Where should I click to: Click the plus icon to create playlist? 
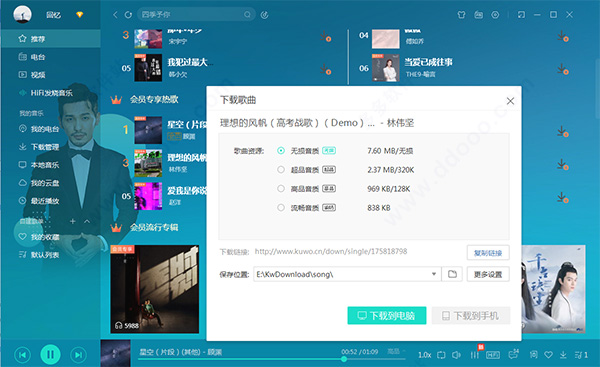click(x=73, y=221)
